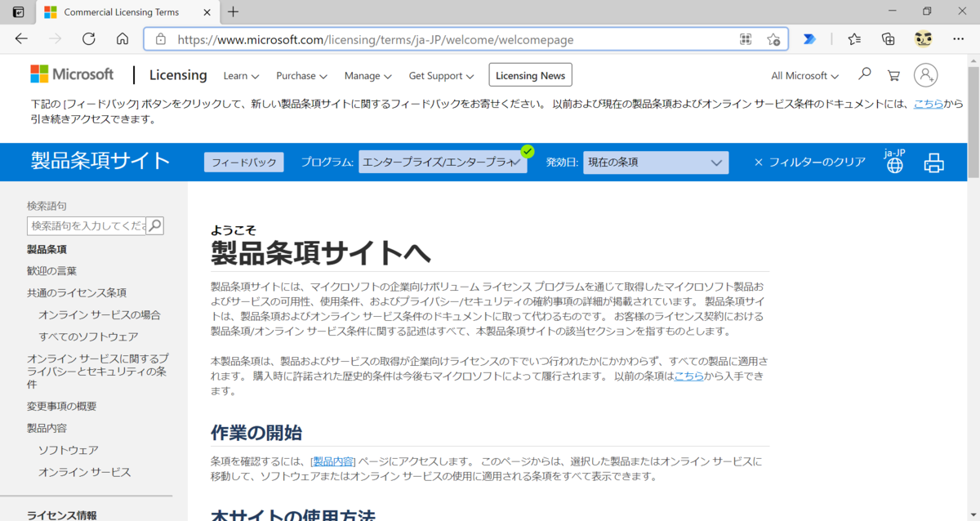Viewport: 980px width, 521px height.
Task: Click the browser Back arrow
Action: point(21,38)
